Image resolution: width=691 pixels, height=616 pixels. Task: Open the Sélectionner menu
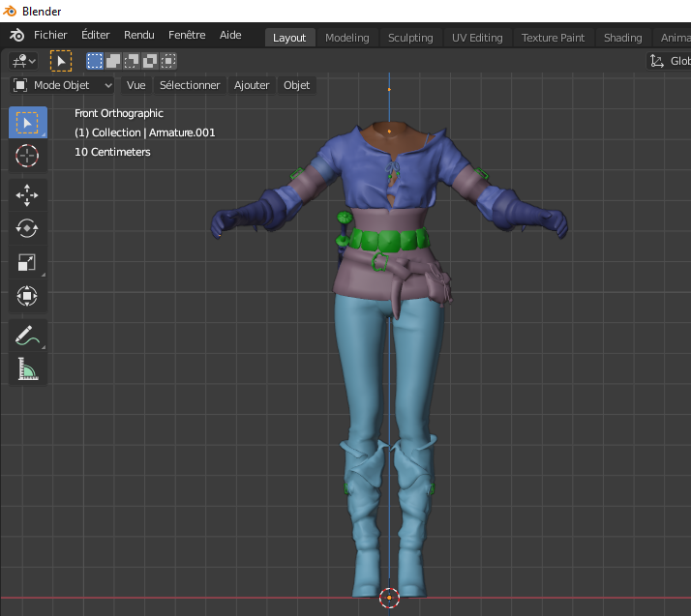tap(190, 85)
